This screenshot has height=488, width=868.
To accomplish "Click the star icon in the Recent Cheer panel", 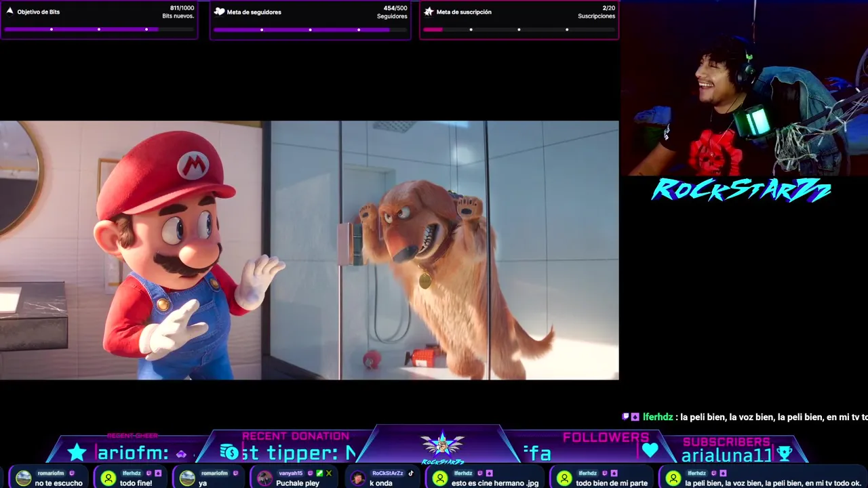I will 77,452.
